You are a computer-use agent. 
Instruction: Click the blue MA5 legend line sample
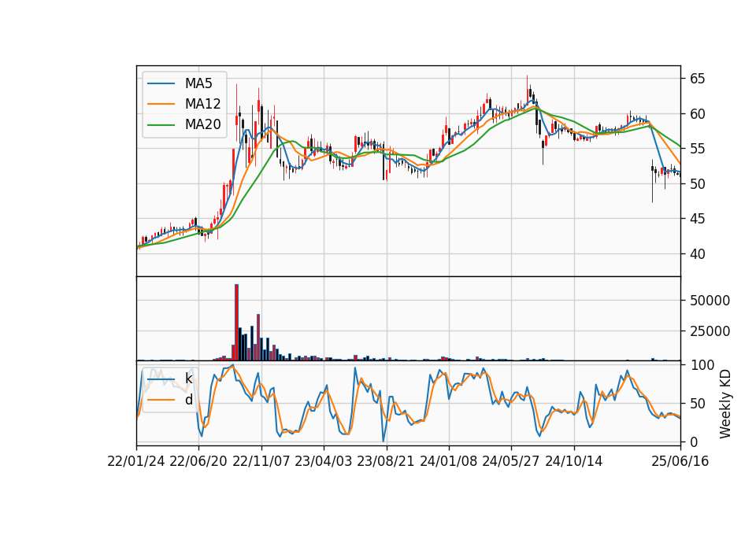(x=161, y=83)
